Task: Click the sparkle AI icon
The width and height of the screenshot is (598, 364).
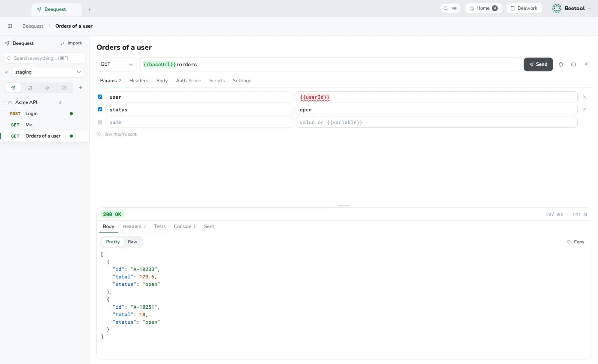Action: pos(586,64)
